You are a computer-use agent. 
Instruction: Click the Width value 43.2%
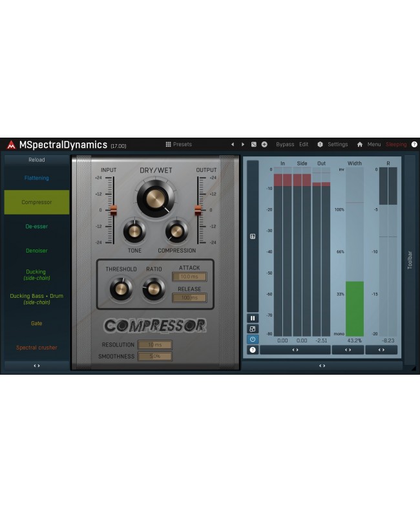355,340
